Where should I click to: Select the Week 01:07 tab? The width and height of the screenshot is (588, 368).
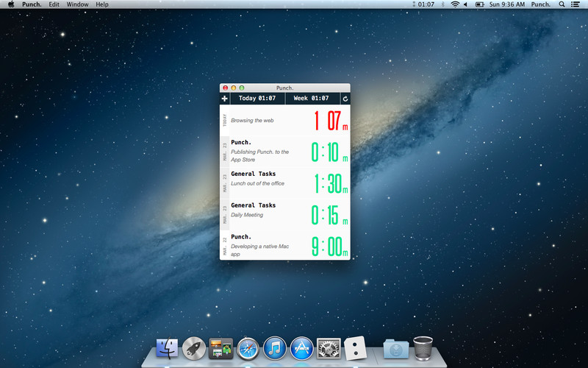click(x=312, y=99)
